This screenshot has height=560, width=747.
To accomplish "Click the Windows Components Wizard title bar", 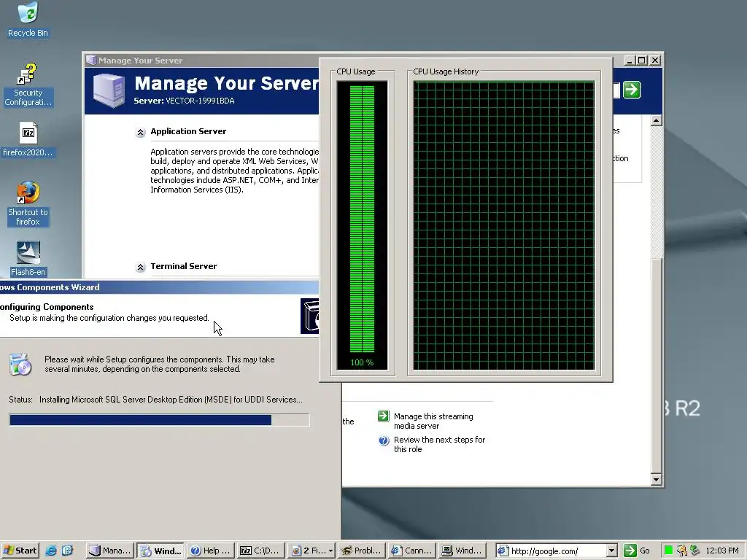I will pos(159,287).
